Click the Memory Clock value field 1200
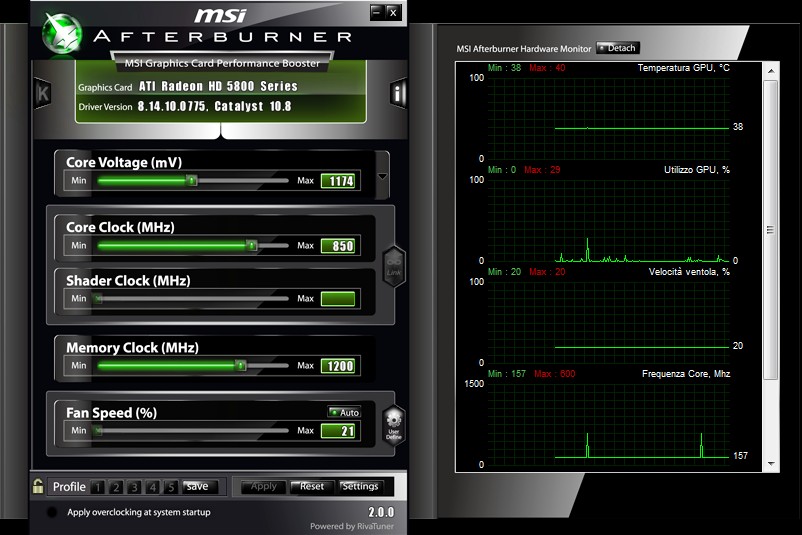This screenshot has height=535, width=802. coord(338,366)
